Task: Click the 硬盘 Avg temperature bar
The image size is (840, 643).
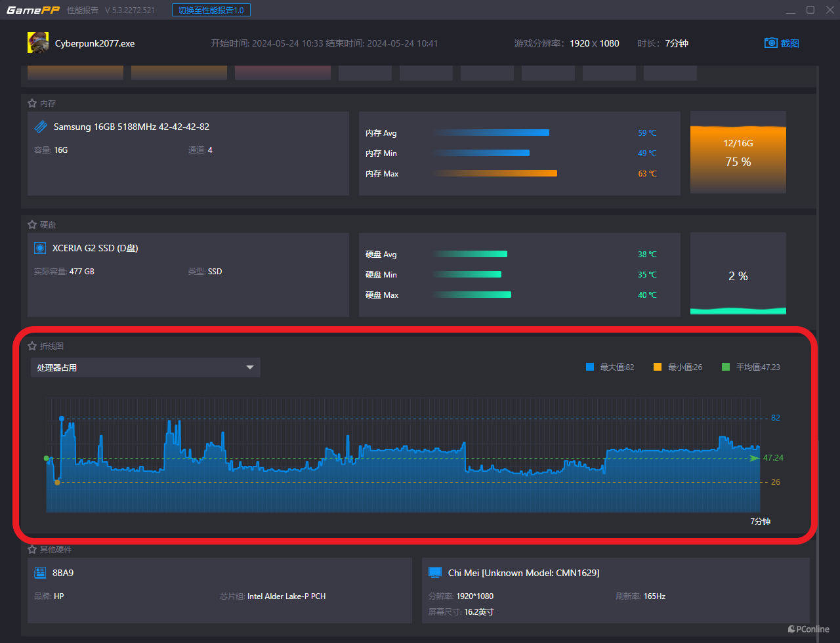Action: (470, 254)
